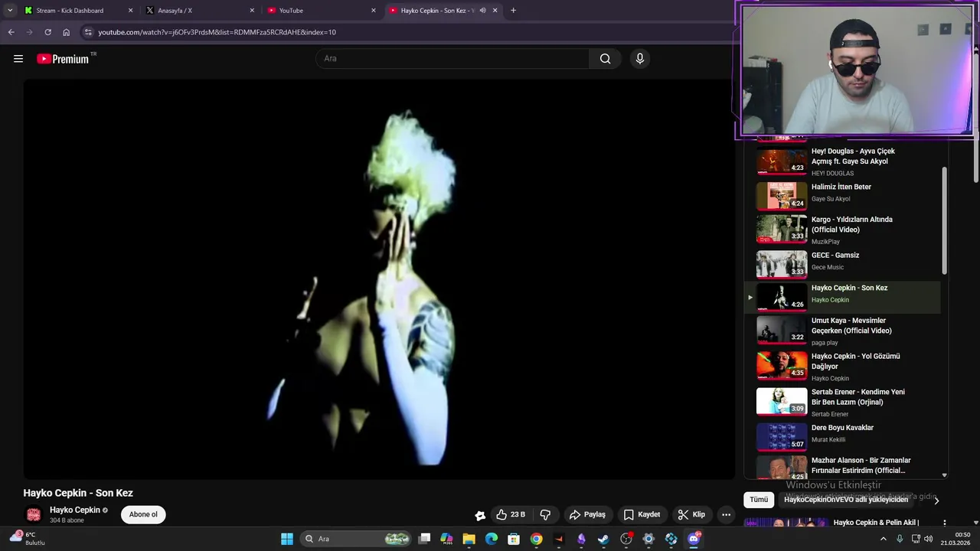Reload the current page

[x=47, y=32]
